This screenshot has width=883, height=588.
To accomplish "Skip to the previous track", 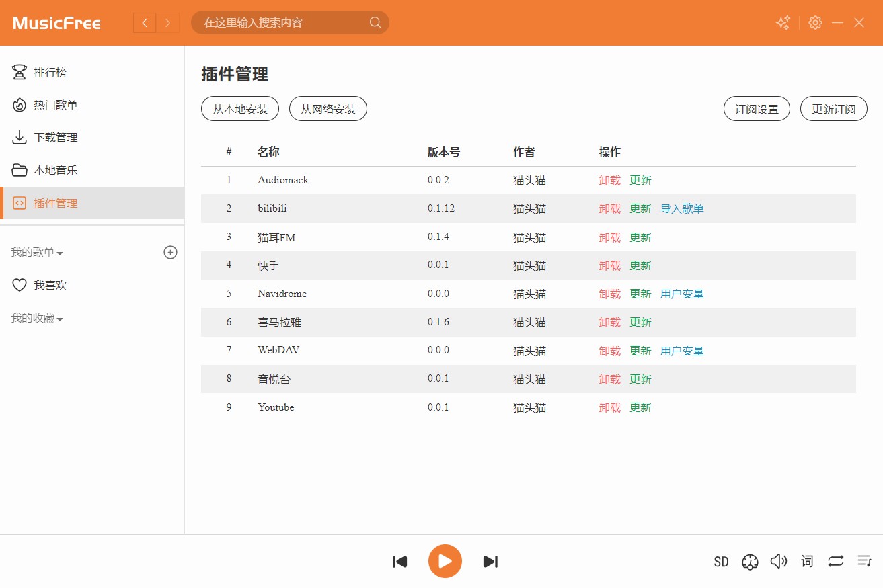I will point(400,562).
